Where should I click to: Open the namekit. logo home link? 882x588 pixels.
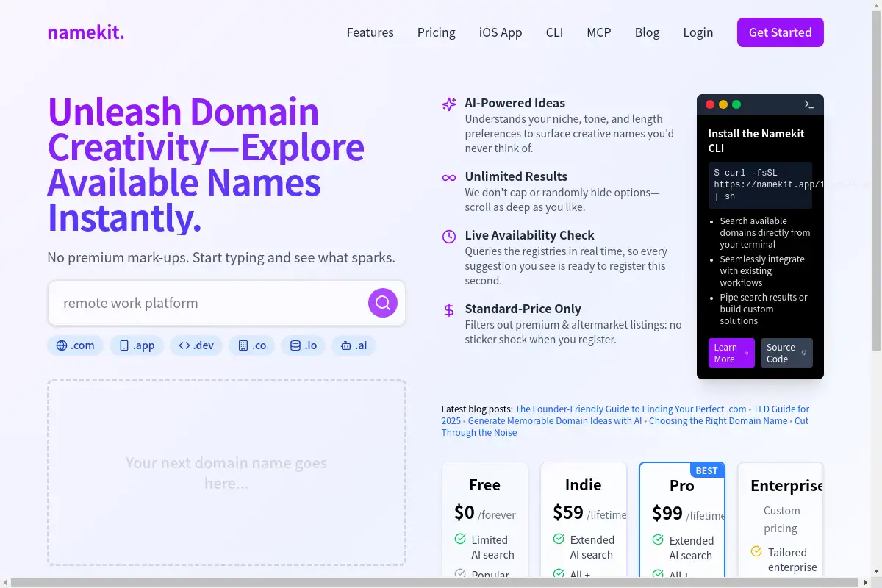pyautogui.click(x=86, y=32)
